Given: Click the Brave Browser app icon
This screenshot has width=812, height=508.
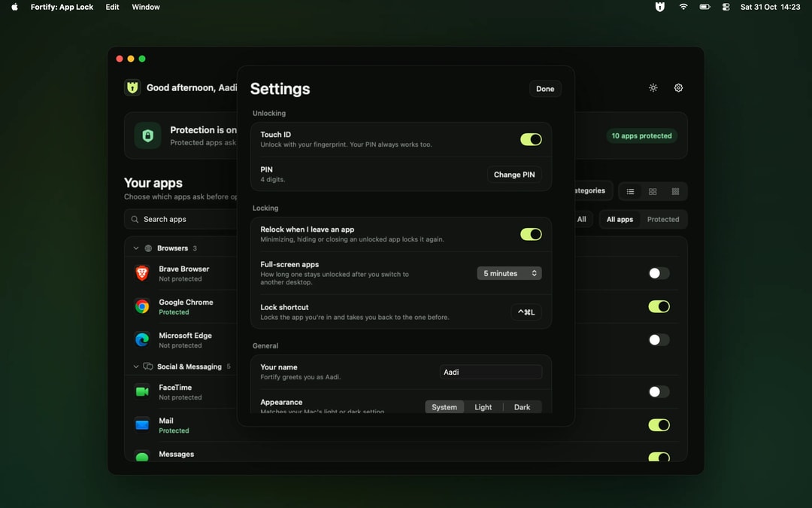Looking at the screenshot, I should (x=142, y=273).
